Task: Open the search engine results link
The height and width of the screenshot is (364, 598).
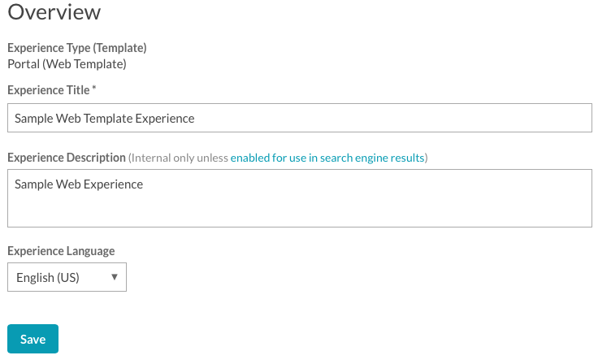Action: (x=327, y=158)
